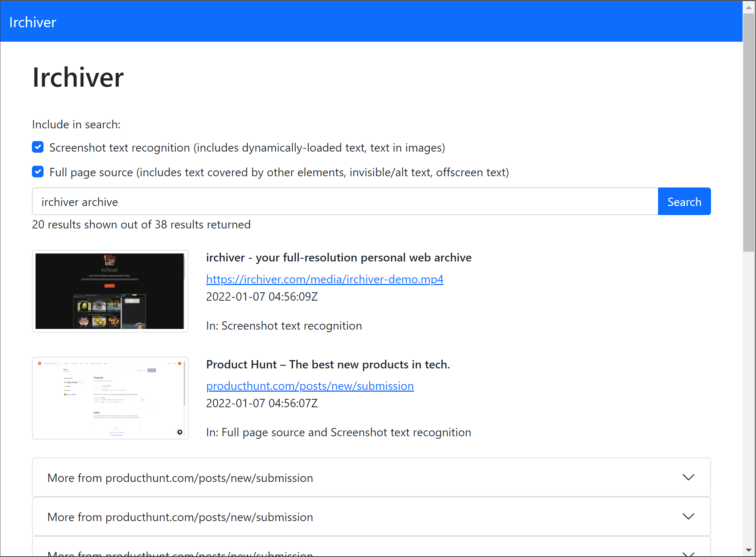Click the Irchiver brand in navbar

pos(33,22)
